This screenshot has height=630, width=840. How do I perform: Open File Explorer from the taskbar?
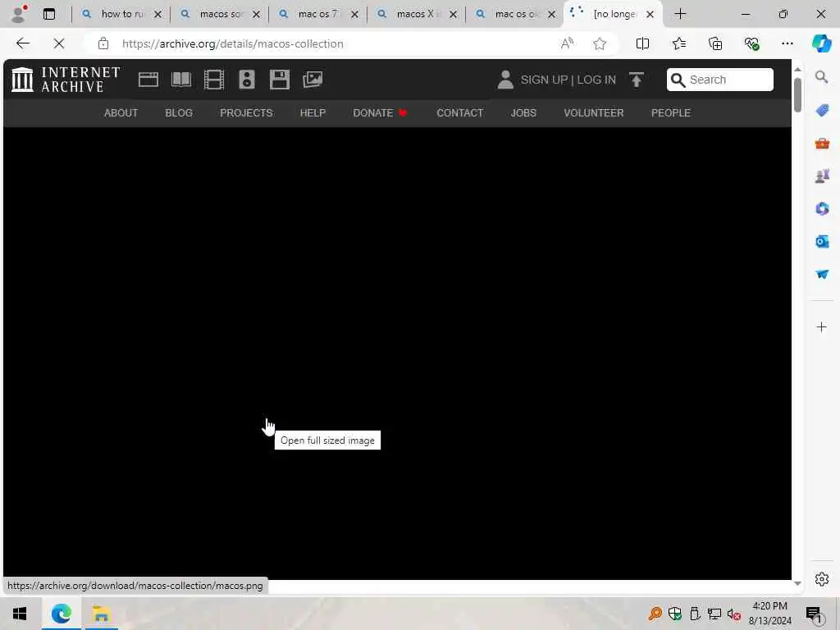point(101,614)
